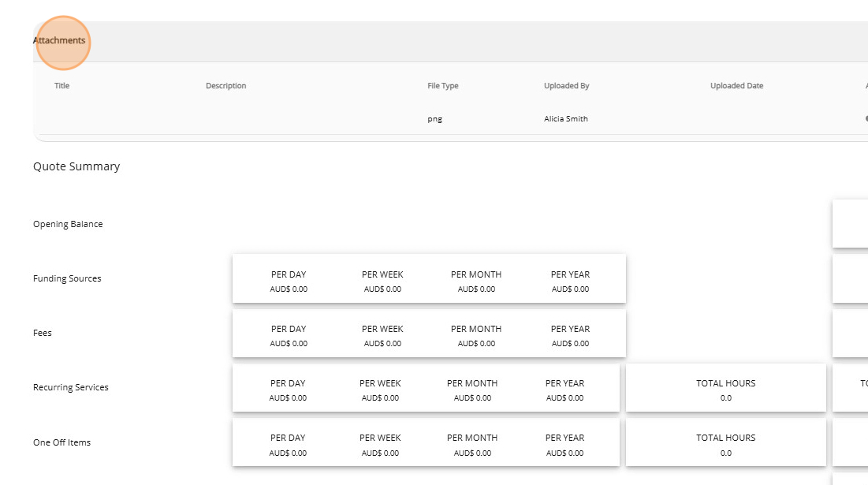The height and width of the screenshot is (485, 868).
Task: Click the Description column header
Action: pyautogui.click(x=226, y=86)
